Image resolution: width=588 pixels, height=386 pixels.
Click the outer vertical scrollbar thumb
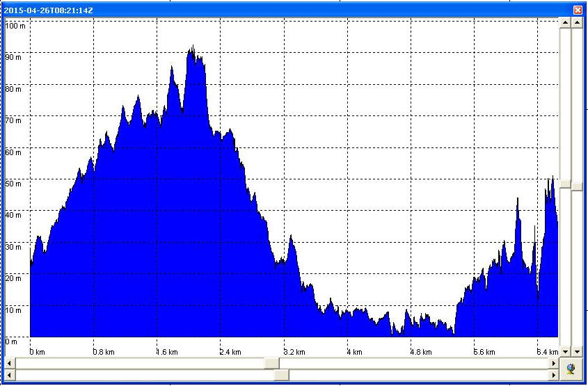click(577, 186)
